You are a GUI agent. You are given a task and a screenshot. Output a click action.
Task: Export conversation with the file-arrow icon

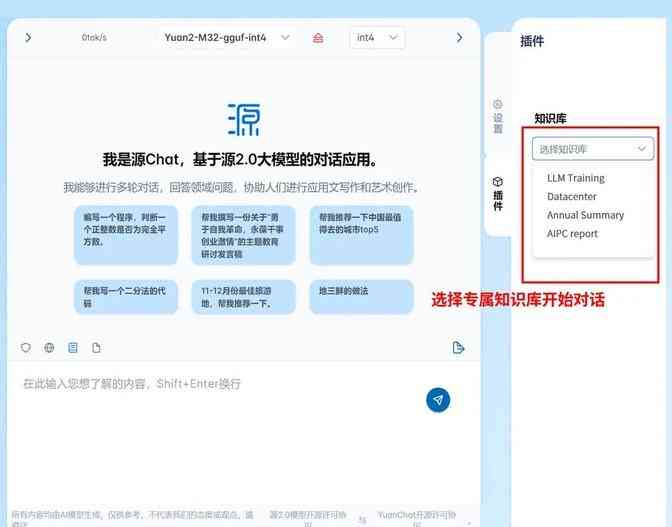[458, 347]
